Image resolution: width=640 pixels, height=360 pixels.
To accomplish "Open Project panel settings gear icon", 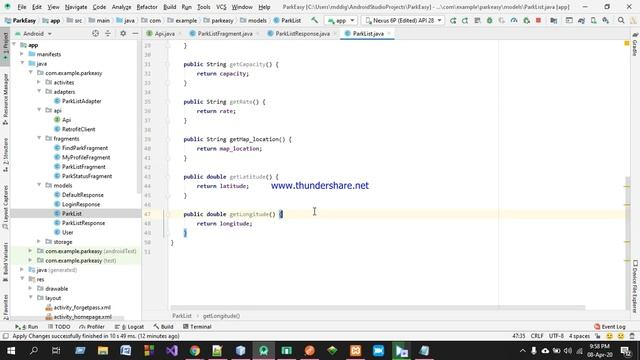I will pyautogui.click(x=123, y=33).
